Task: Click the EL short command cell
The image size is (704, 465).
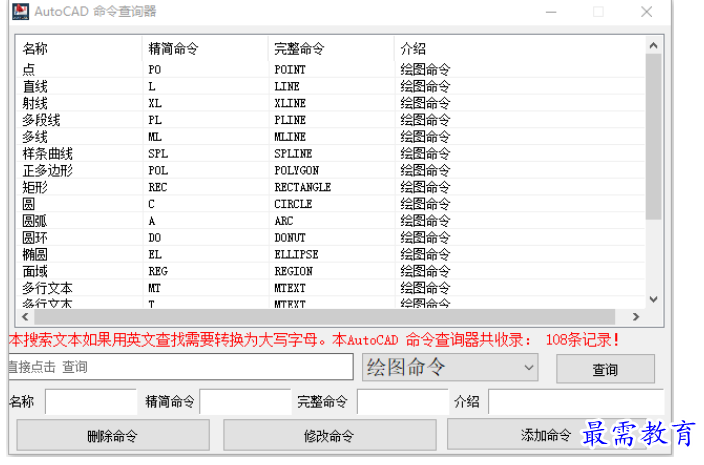Action: [155, 254]
